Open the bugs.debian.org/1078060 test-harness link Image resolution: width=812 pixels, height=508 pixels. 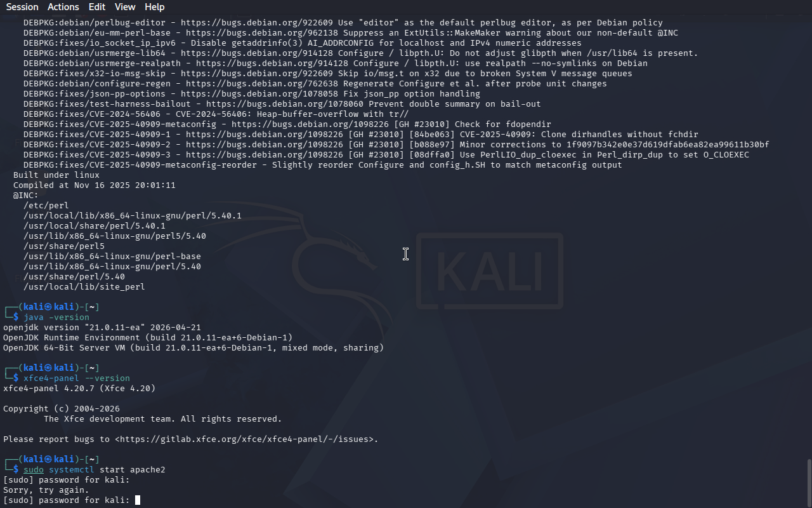coord(285,104)
